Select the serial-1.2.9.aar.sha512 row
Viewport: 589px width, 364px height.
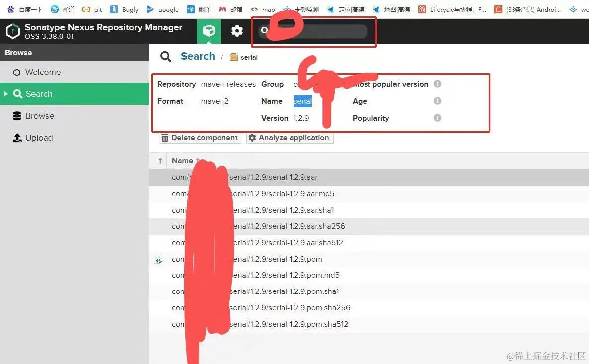pos(369,243)
